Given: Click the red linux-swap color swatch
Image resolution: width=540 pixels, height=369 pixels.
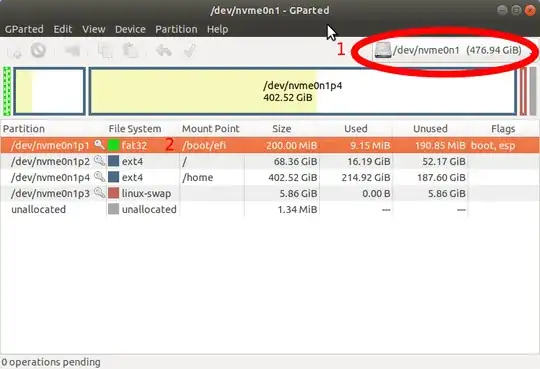Looking at the screenshot, I should (113, 193).
